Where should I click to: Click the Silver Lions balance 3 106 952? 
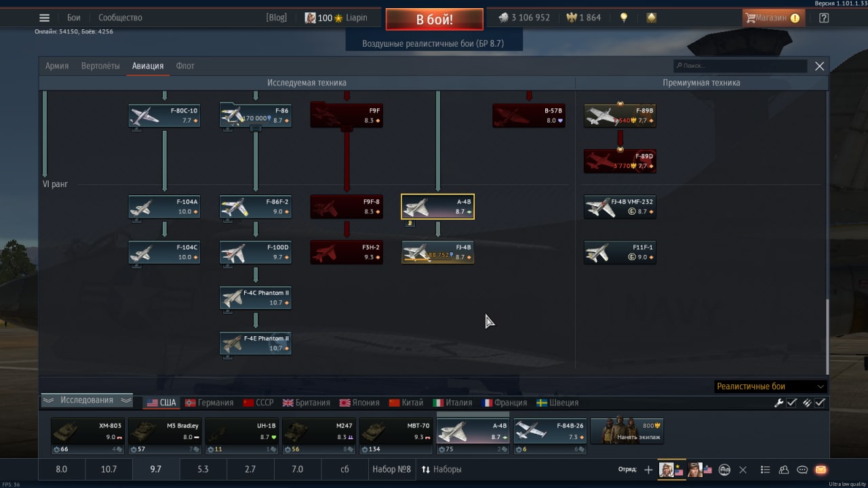click(524, 18)
